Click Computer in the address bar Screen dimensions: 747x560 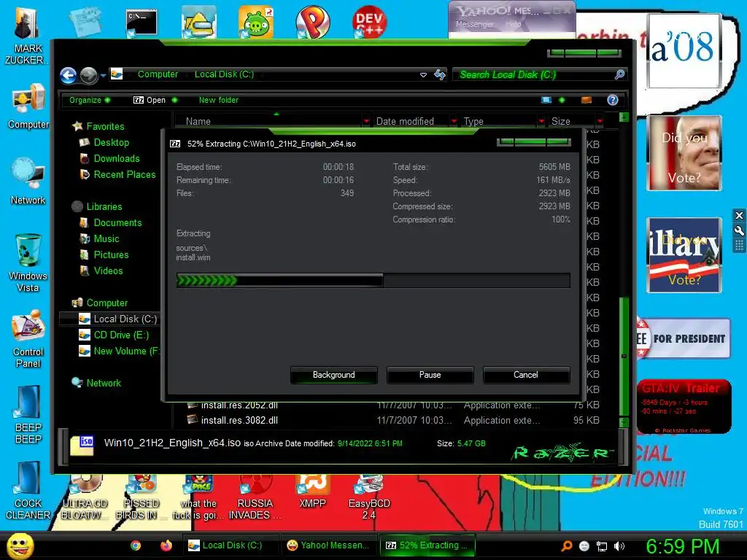158,74
